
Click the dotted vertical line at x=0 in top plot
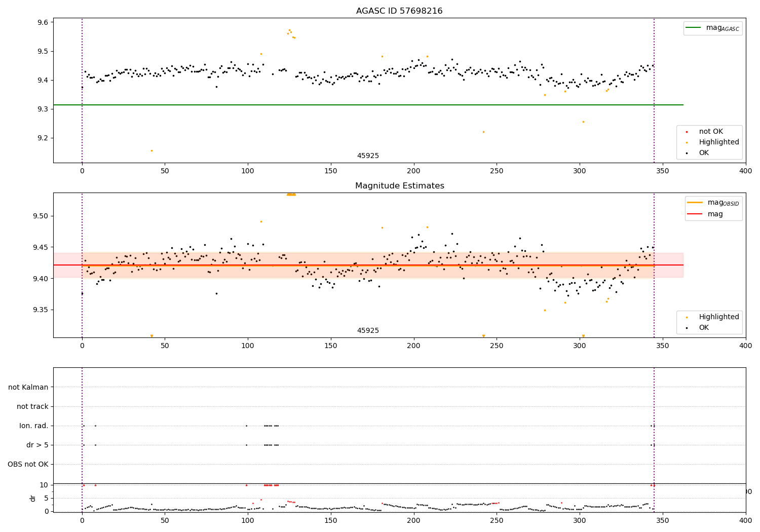[x=82, y=90]
